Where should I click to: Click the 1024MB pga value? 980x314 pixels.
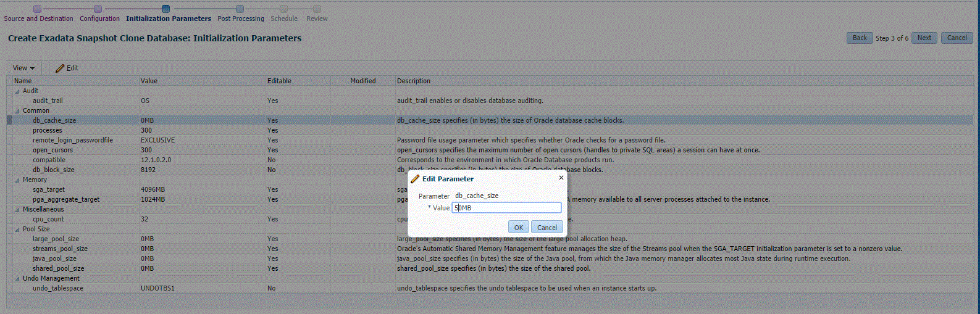(x=153, y=199)
